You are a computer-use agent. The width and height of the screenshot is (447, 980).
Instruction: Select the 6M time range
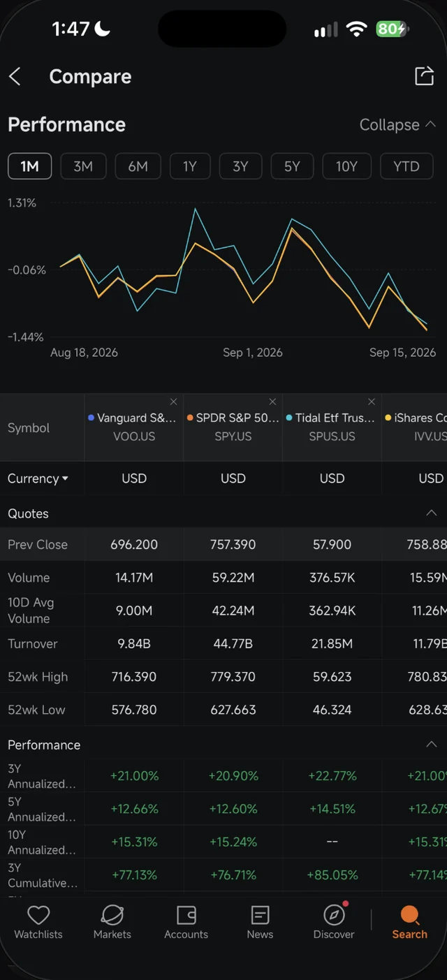pos(138,166)
